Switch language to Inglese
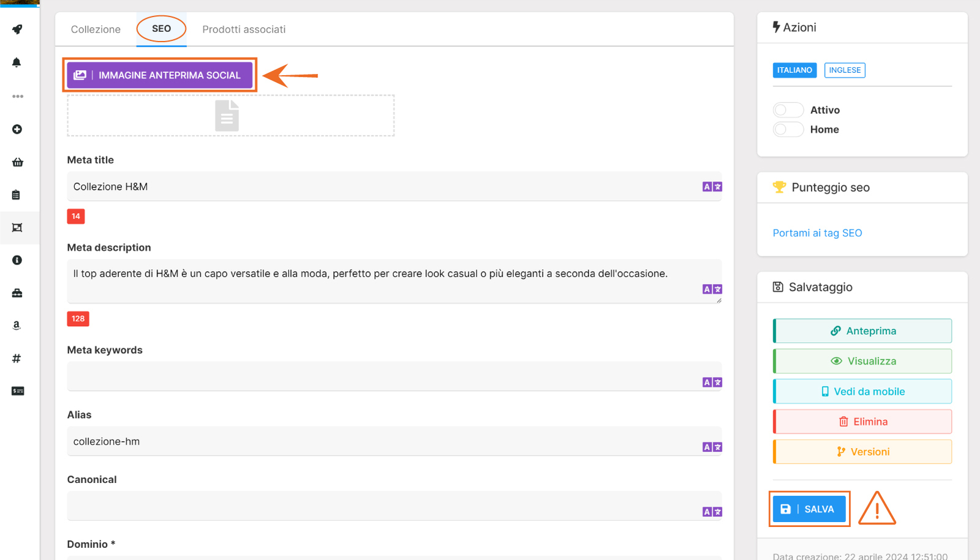This screenshot has height=560, width=980. 844,70
